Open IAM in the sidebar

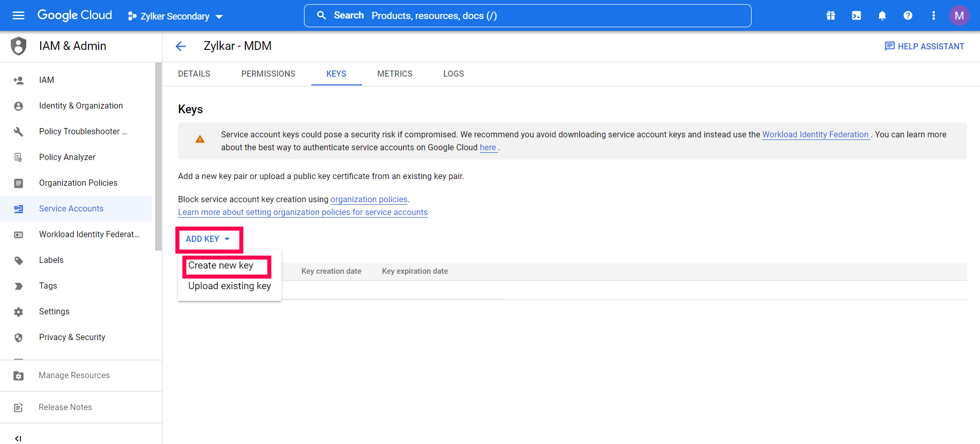[76, 80]
